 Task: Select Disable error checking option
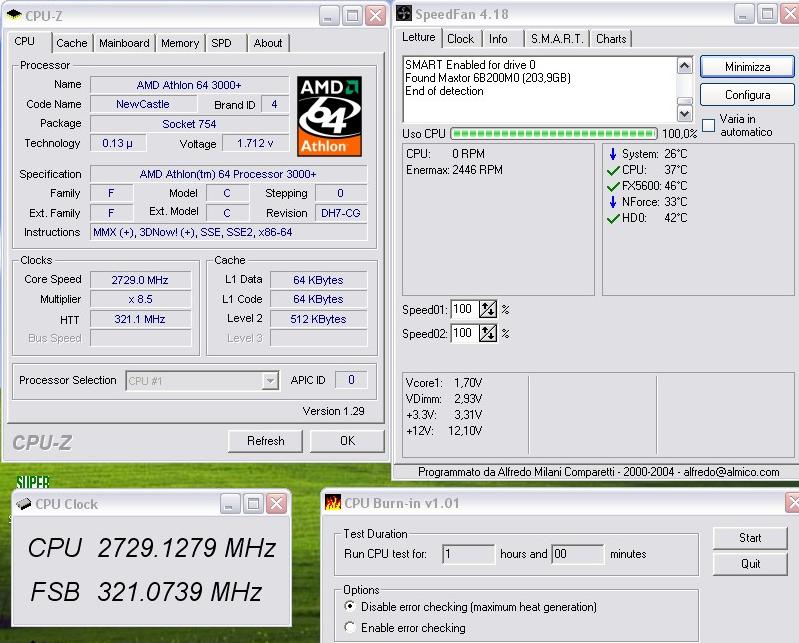[350, 606]
